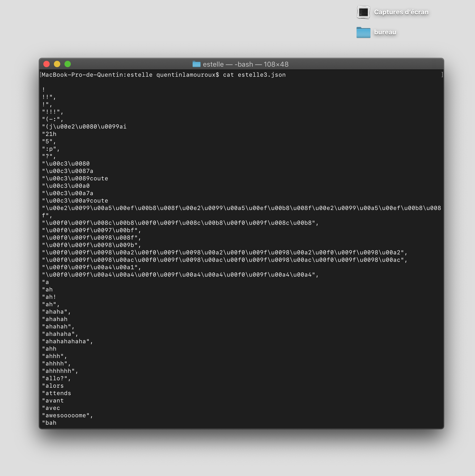Click the last line '"bah'

[x=49, y=423]
